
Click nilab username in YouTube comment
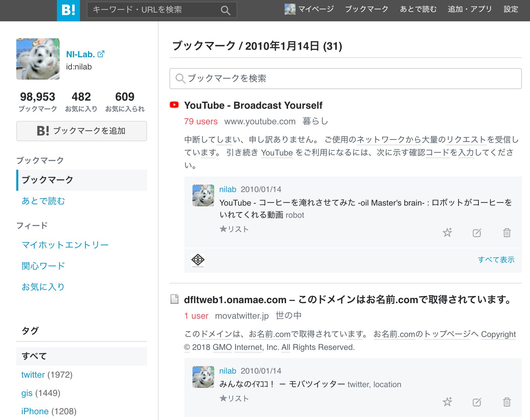tap(228, 189)
